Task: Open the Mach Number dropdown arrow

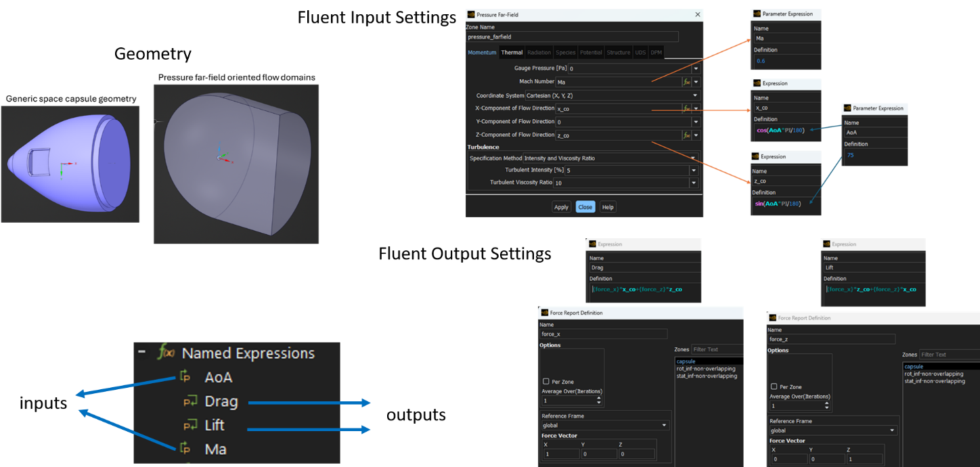Action: pyautogui.click(x=695, y=82)
